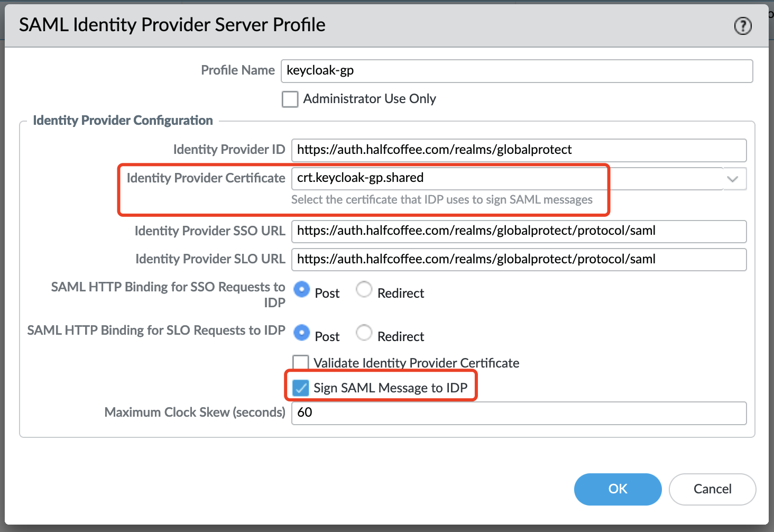The height and width of the screenshot is (532, 774).
Task: Click the certificate hint text about SAML messages
Action: pyautogui.click(x=442, y=200)
